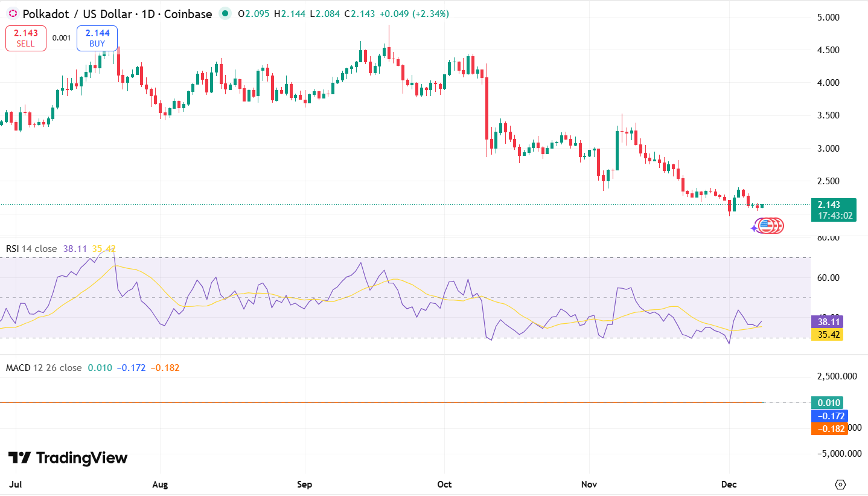Click the TradingView logo
This screenshot has width=868, height=496.
pos(68,458)
